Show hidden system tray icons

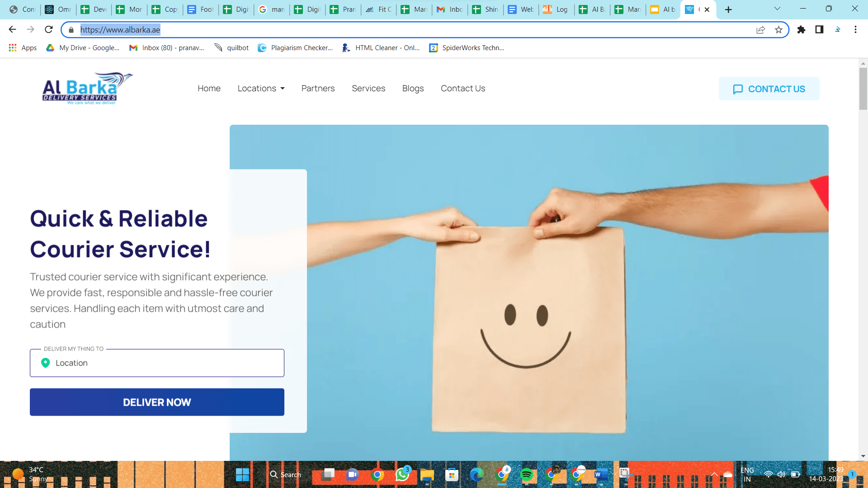[x=714, y=474]
